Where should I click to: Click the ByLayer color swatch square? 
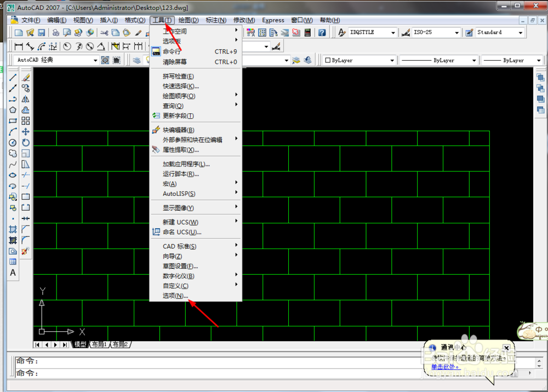click(x=328, y=60)
